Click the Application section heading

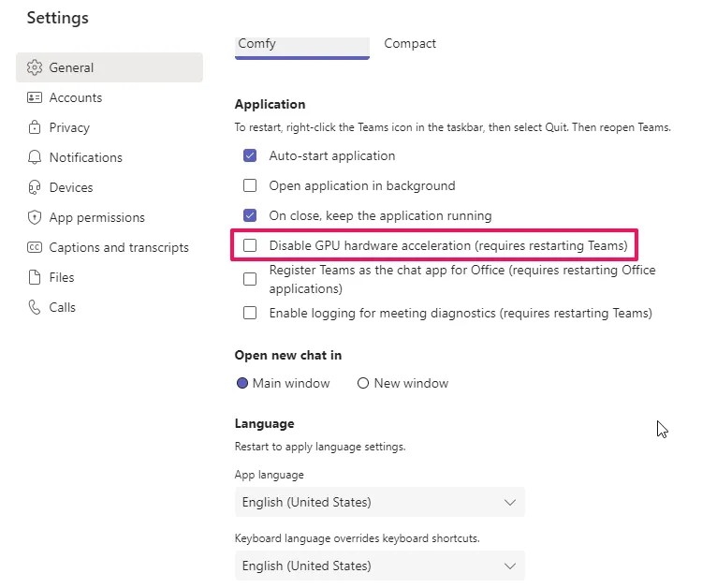(270, 104)
